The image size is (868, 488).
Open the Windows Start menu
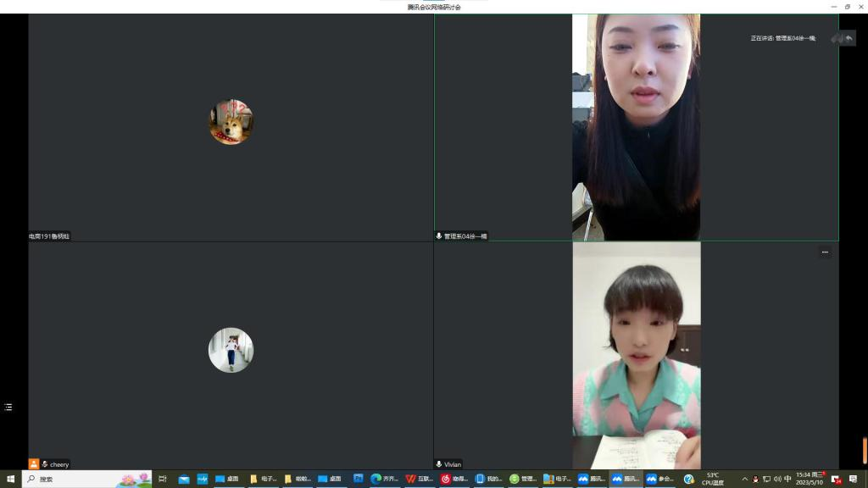(x=10, y=479)
